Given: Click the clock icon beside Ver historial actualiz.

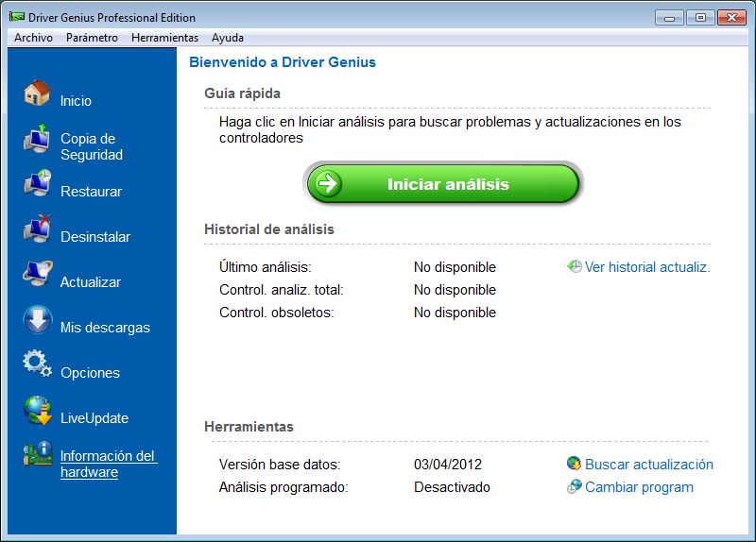Looking at the screenshot, I should point(575,266).
